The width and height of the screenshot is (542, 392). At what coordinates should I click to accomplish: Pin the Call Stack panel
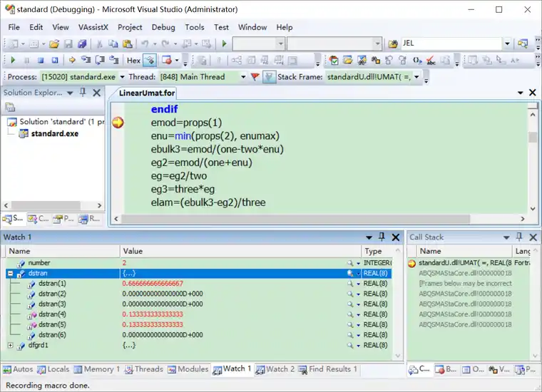pos(519,237)
